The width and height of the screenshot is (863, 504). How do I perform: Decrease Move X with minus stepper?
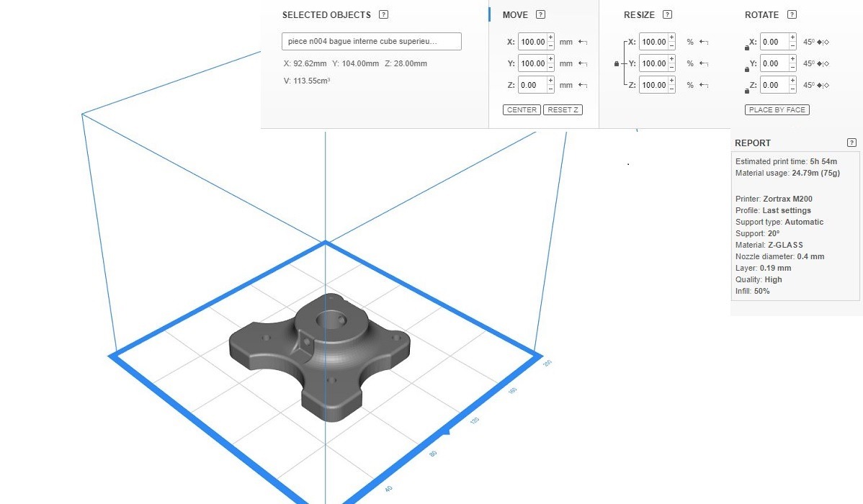(550, 45)
